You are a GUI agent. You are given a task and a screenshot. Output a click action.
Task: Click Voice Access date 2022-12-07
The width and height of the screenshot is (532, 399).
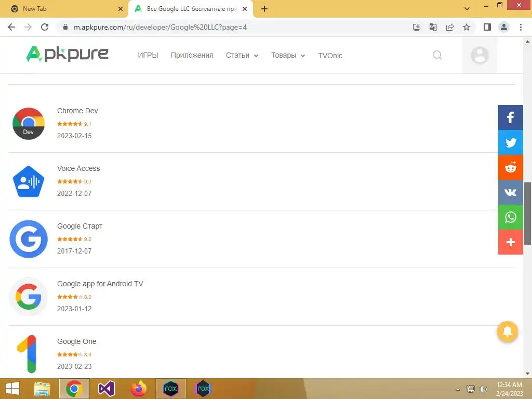click(74, 193)
